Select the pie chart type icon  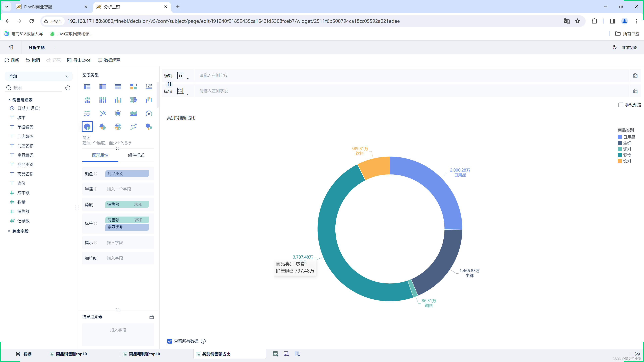click(87, 127)
